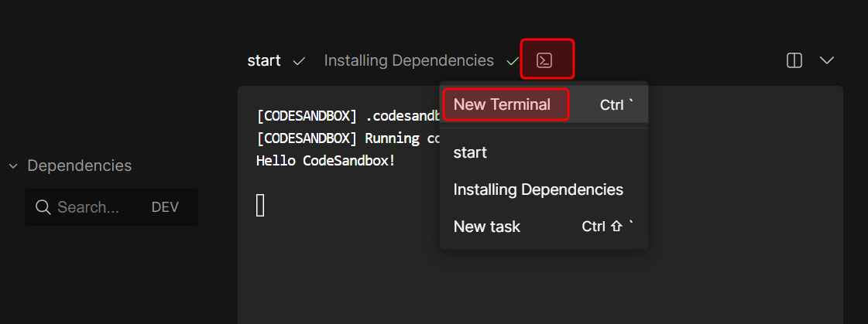Select New Terminal from the dropdown menu

tap(503, 104)
